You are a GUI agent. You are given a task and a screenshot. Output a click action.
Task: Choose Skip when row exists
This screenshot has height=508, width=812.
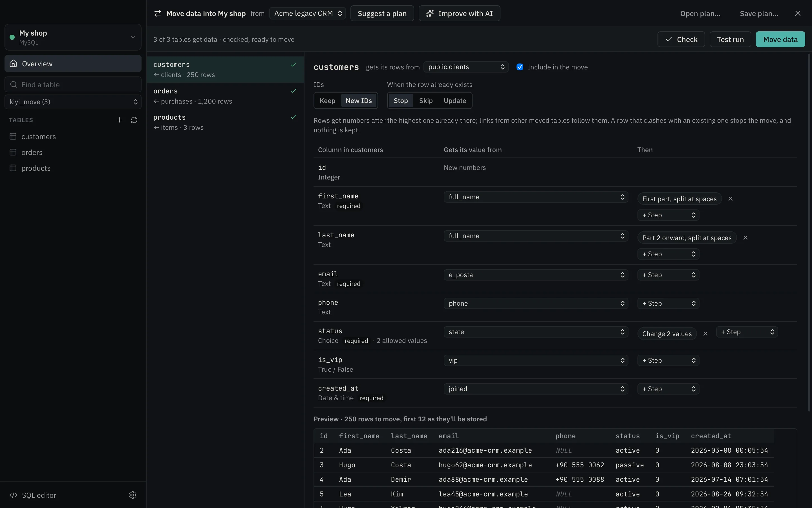[426, 100]
